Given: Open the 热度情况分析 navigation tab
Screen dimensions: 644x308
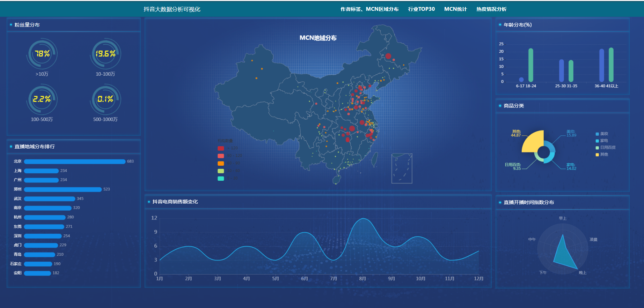Looking at the screenshot, I should click(x=491, y=9).
